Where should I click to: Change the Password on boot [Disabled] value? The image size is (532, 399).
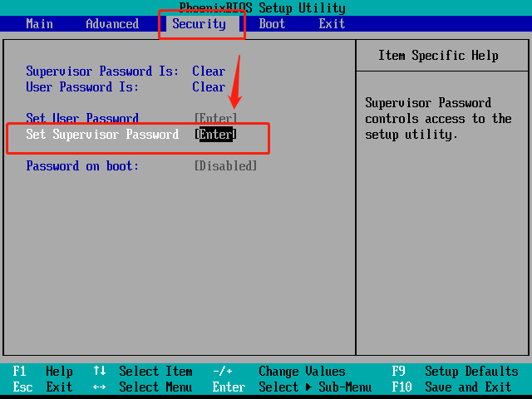click(x=225, y=166)
